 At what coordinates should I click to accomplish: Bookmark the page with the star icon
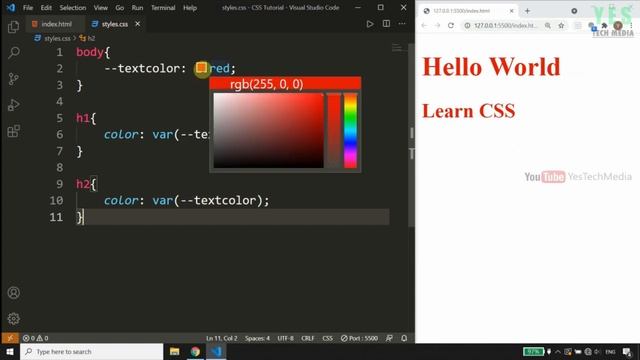pos(561,25)
